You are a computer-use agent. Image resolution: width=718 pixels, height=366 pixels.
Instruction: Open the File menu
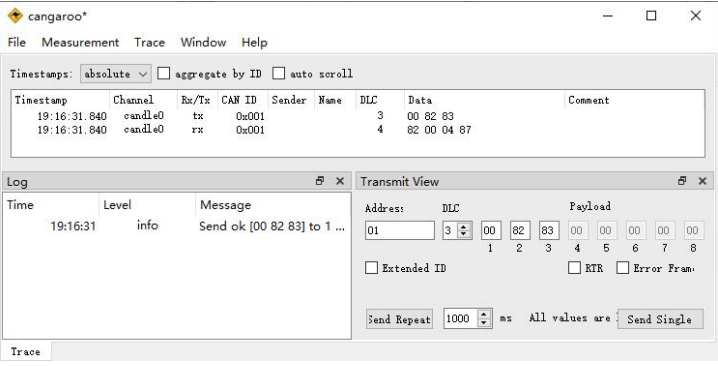17,43
